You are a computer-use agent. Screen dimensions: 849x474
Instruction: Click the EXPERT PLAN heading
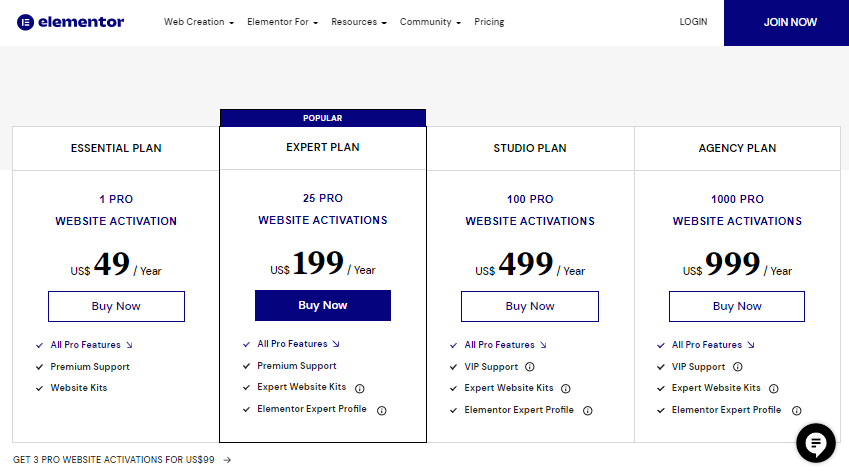(x=323, y=147)
